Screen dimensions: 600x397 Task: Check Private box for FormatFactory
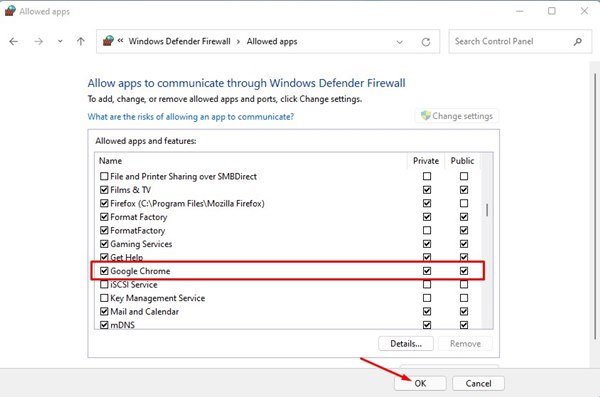click(x=427, y=230)
